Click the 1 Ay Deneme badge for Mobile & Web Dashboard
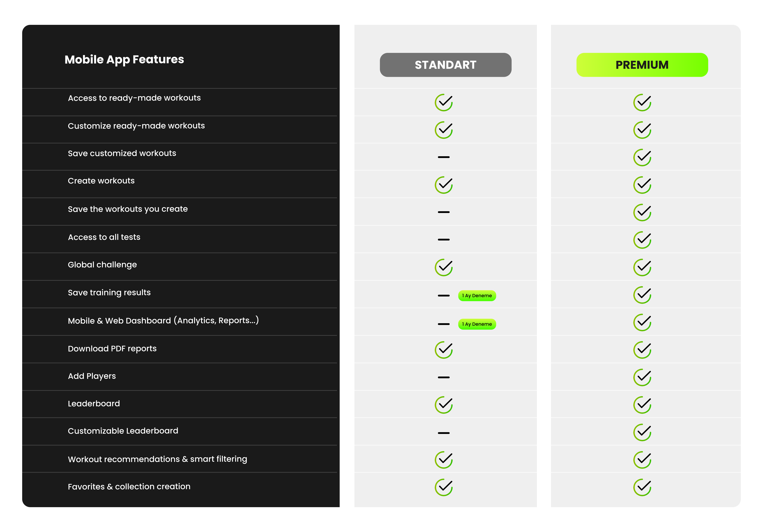The image size is (763, 532). (x=477, y=324)
